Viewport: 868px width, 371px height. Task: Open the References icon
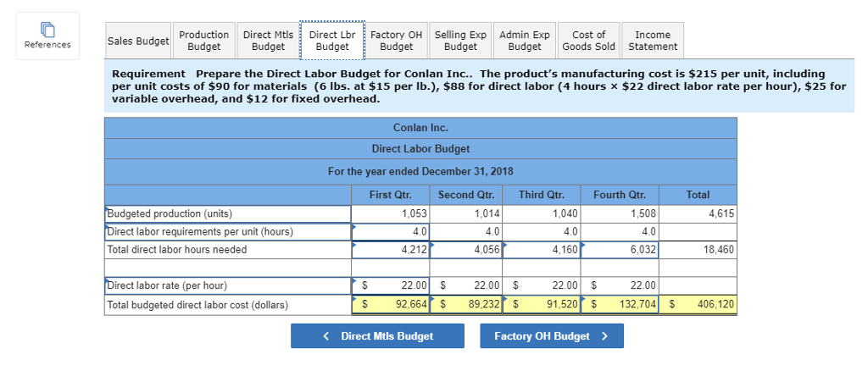(47, 36)
